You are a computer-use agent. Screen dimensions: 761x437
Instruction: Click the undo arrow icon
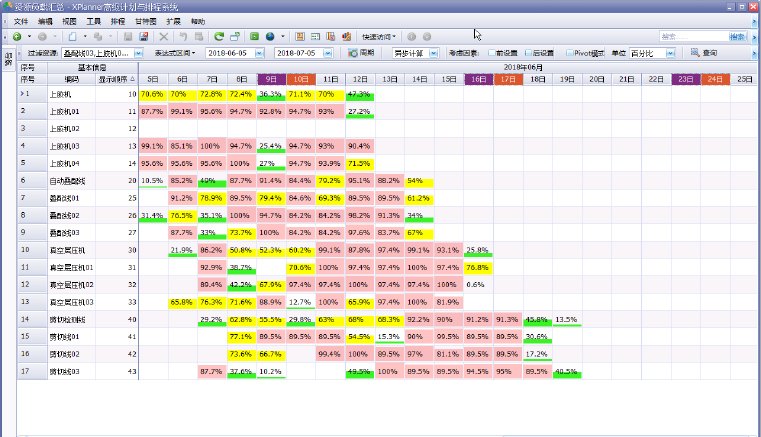point(183,36)
